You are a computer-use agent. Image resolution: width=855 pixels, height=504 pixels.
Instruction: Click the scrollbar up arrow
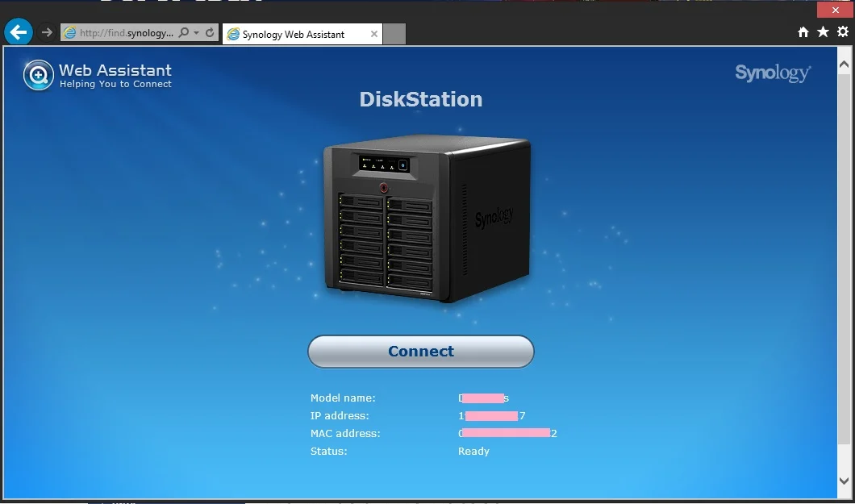click(844, 65)
